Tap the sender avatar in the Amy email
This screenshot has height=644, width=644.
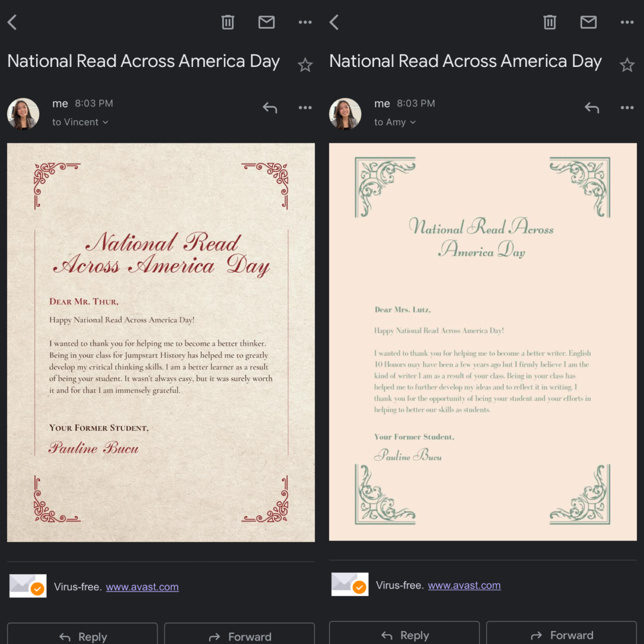click(345, 114)
